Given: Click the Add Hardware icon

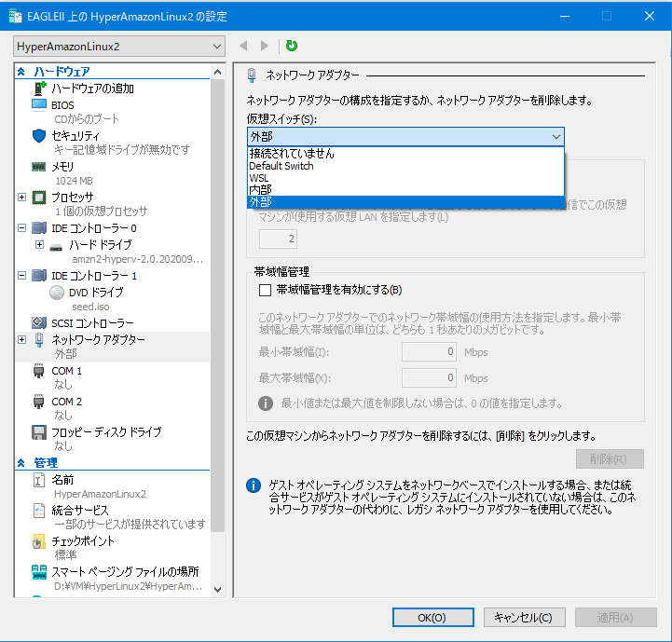Looking at the screenshot, I should [40, 89].
